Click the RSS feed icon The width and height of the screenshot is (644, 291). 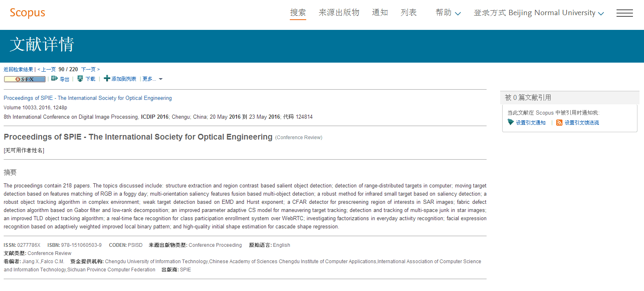click(x=559, y=122)
